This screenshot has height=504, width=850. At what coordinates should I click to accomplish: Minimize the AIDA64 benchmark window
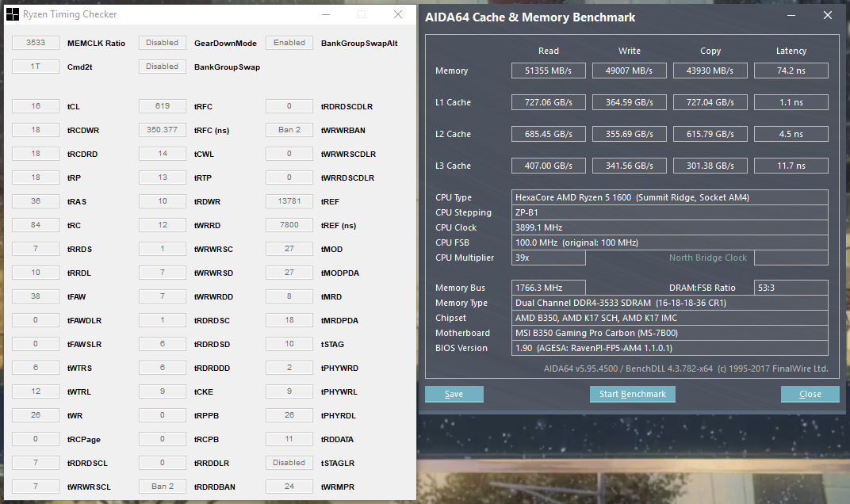pos(791,16)
